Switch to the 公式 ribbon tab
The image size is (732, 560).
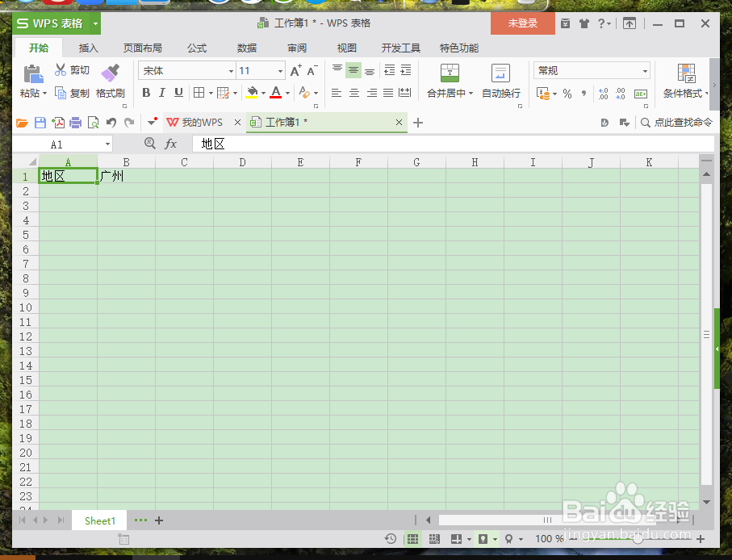pos(197,48)
